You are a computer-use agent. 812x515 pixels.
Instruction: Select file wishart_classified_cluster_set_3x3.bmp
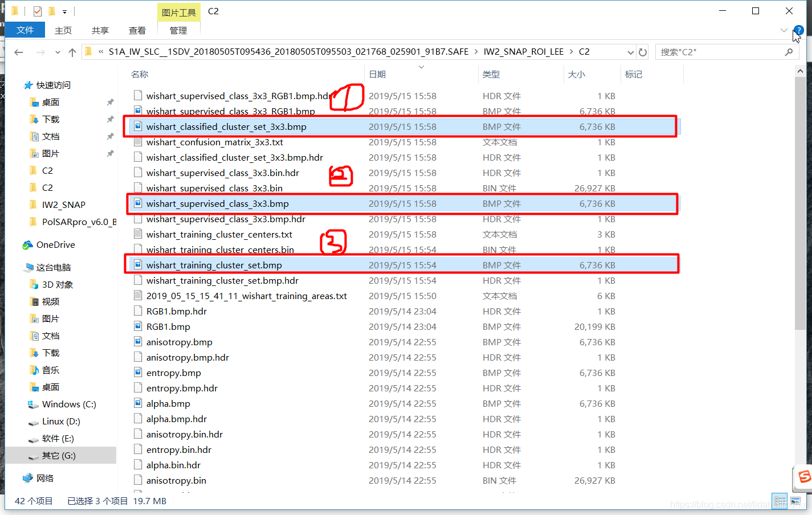click(226, 126)
